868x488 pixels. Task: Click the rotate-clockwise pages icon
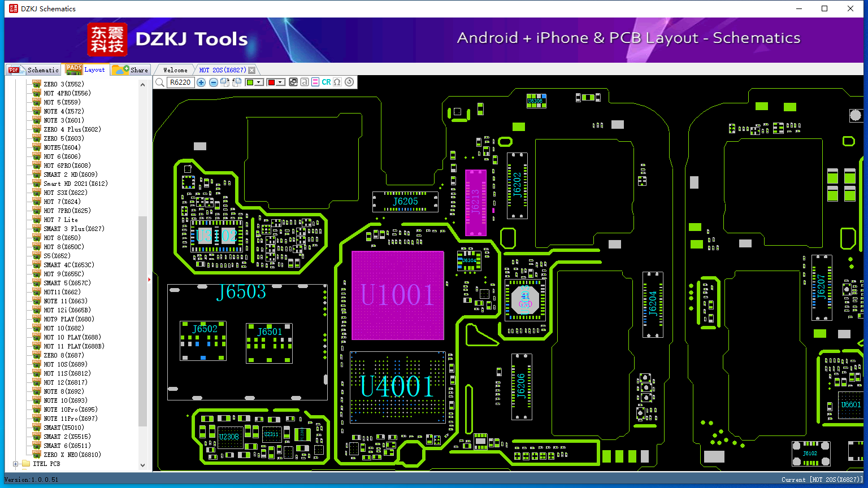tap(225, 82)
